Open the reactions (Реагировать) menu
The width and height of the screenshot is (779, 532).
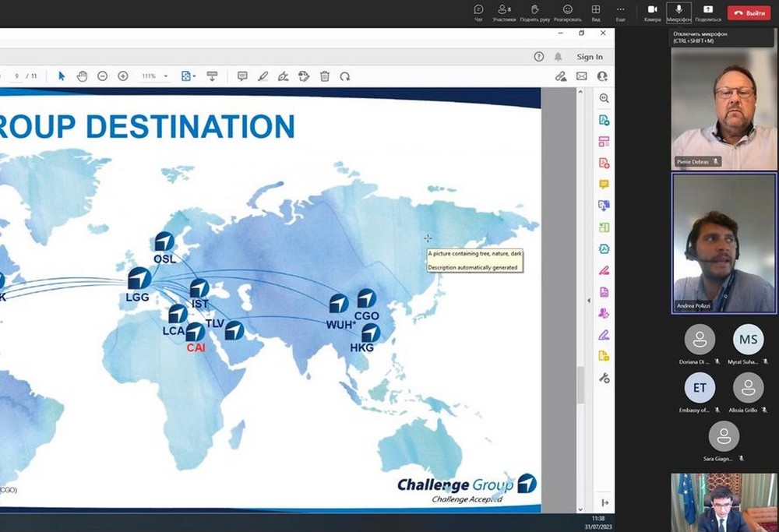(568, 12)
